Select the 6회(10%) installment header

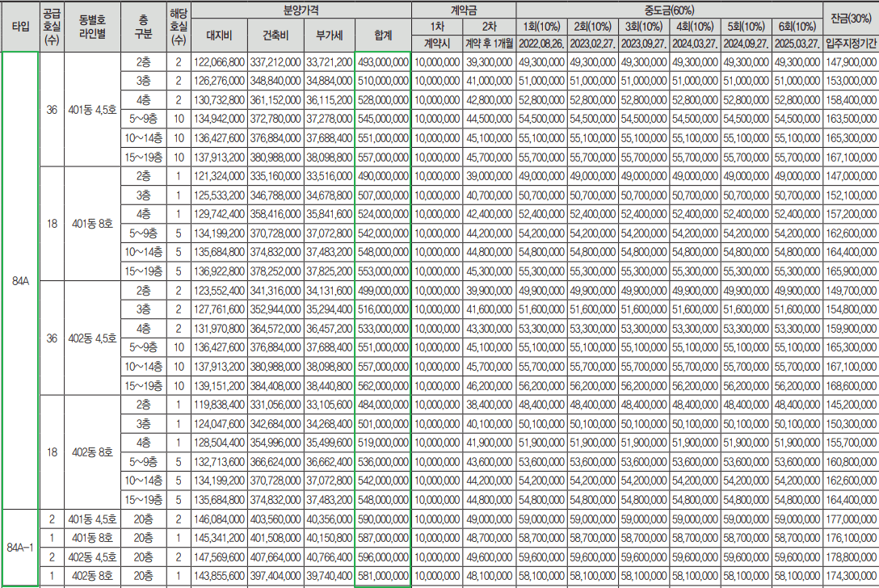click(797, 27)
